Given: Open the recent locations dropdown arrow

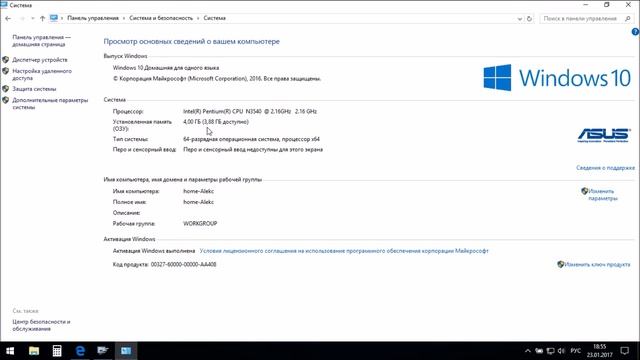Looking at the screenshot, I should click(x=33, y=18).
